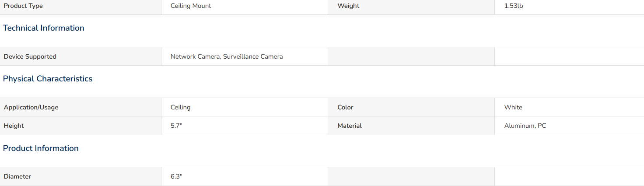Select the Application/Usage label
The height and width of the screenshot is (186, 644).
[x=31, y=107]
